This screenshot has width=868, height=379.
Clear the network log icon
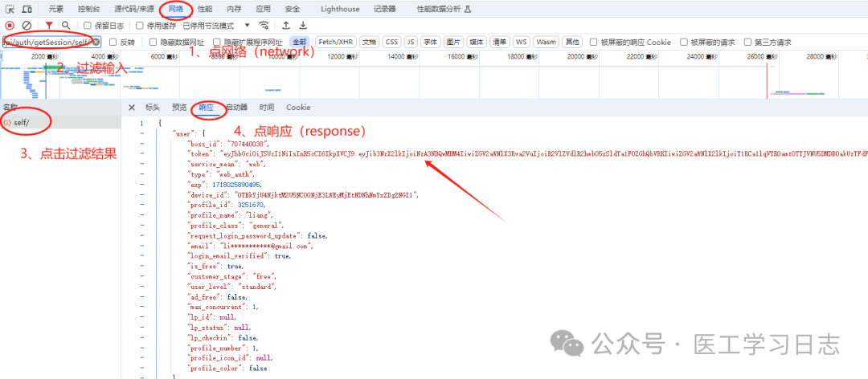26,26
